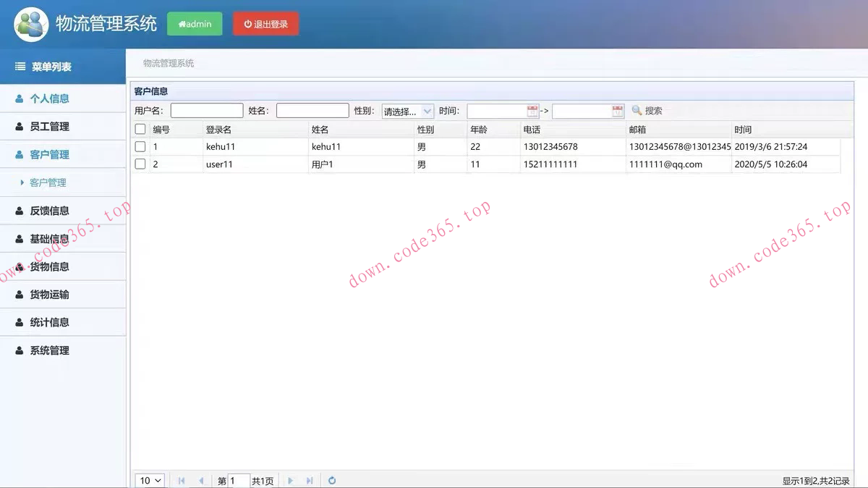Check the row for user11

point(140,164)
